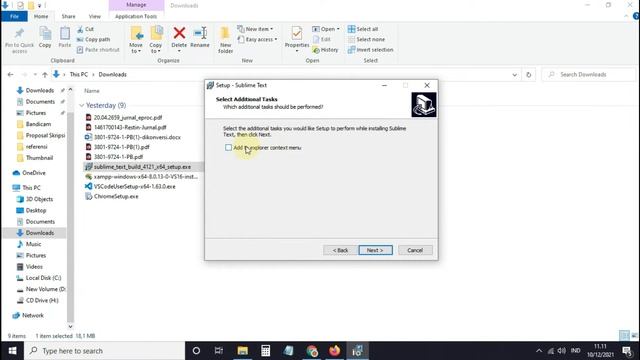Click the Refresh button by address bar
The width and height of the screenshot is (640, 360).
(x=529, y=74)
